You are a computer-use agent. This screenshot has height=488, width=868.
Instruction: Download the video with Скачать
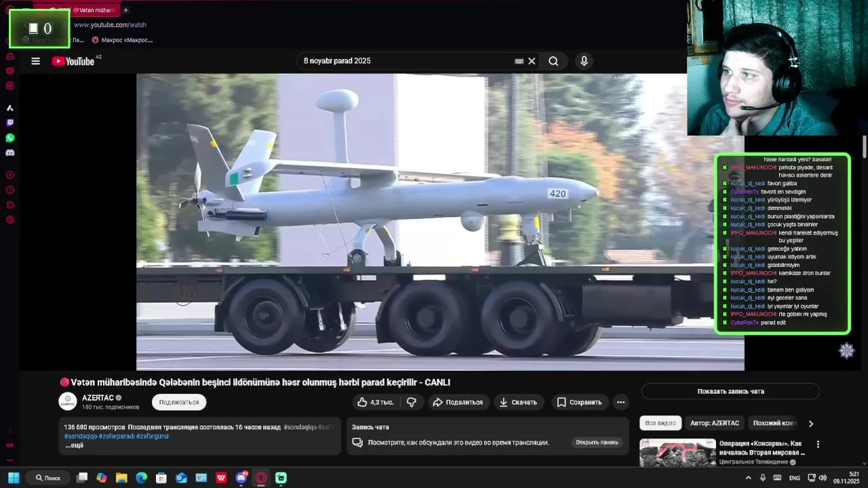coord(518,402)
